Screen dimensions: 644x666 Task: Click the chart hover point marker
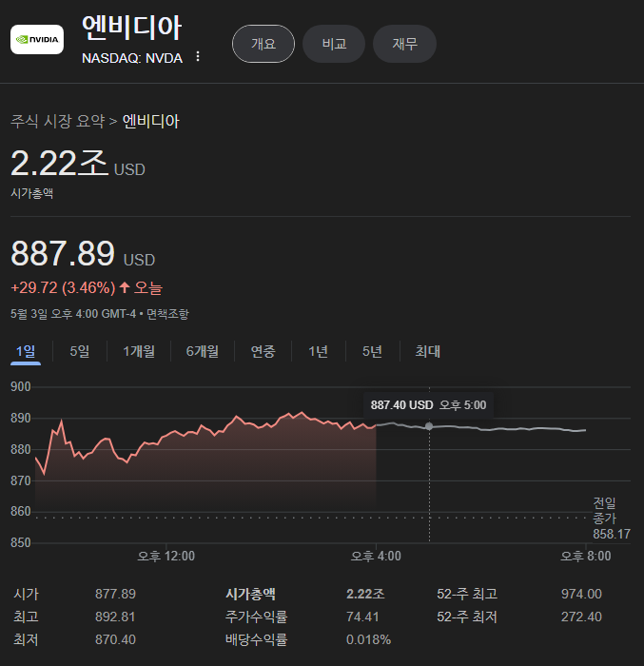pyautogui.click(x=429, y=426)
